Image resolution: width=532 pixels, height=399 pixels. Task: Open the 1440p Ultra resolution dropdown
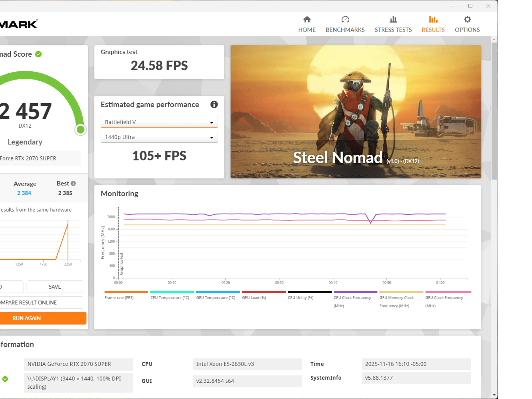coord(159,137)
